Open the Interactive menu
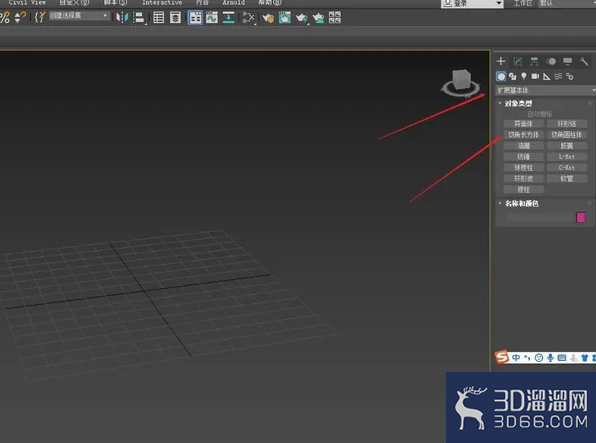This screenshot has width=596, height=443. point(162,2)
